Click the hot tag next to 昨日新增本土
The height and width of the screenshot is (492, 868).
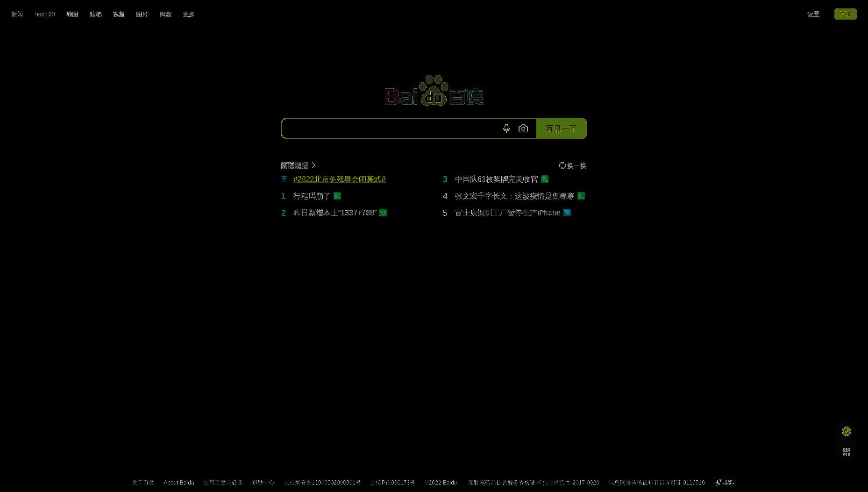point(383,213)
